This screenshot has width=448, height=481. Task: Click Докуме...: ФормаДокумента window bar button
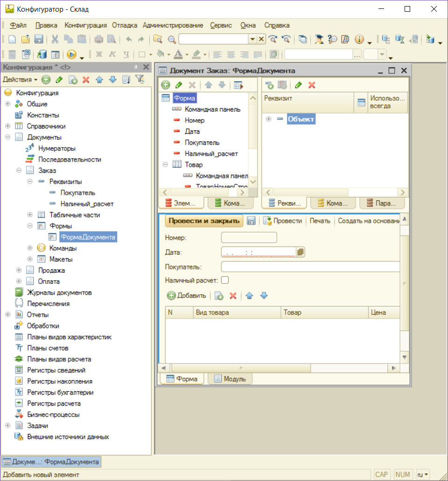tap(51, 462)
